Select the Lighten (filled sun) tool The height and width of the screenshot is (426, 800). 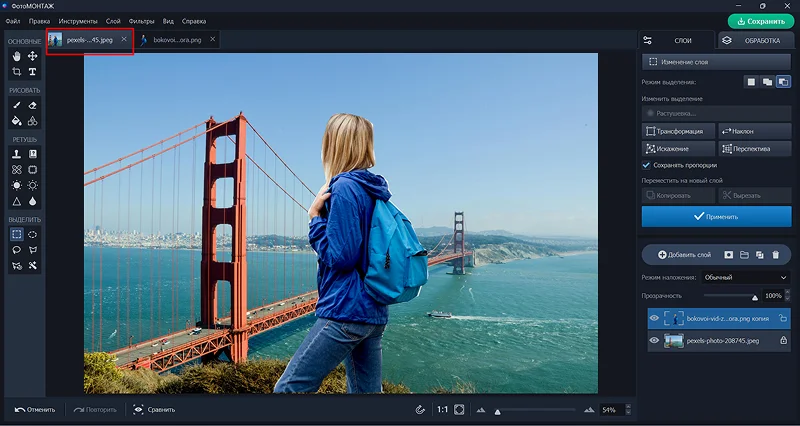click(17, 185)
